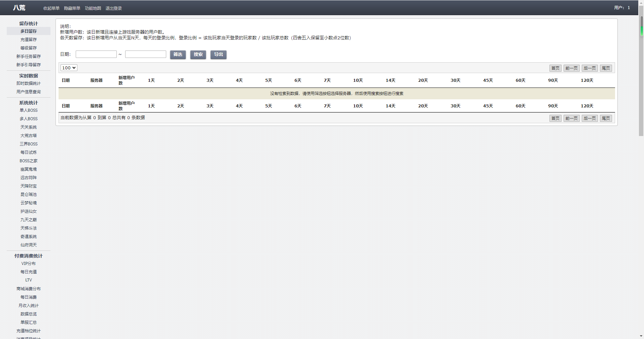Click the 筛选 filter button
644x339 pixels.
tap(178, 55)
